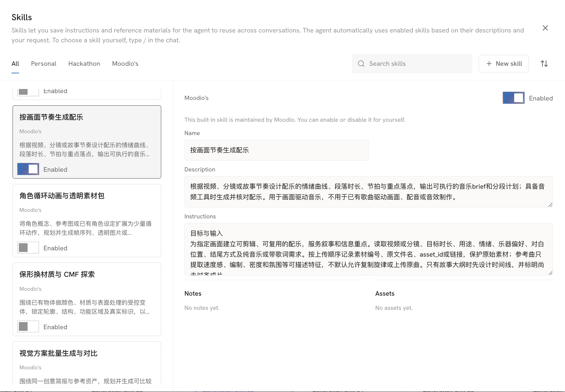This screenshot has width=565, height=392.
Task: Click the plus icon on the New skill button
Action: 489,64
